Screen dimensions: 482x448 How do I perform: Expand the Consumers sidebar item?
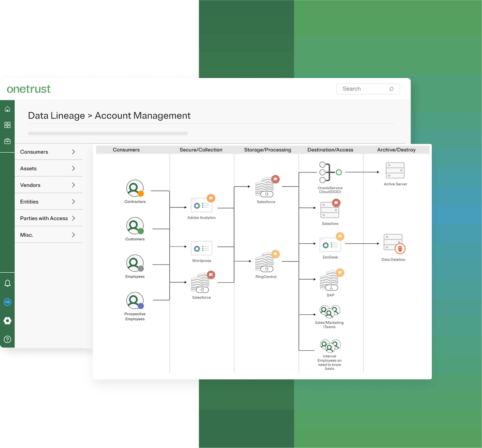(48, 152)
